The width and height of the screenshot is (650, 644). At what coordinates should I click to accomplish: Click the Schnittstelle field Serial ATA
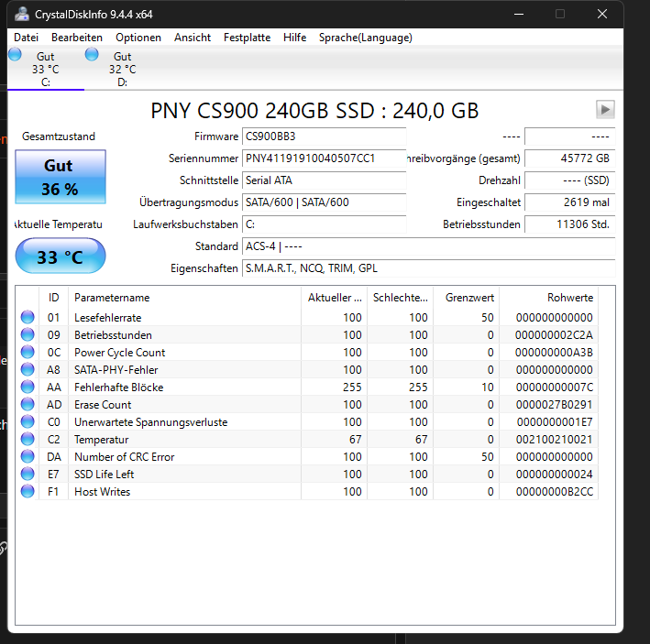pyautogui.click(x=325, y=180)
